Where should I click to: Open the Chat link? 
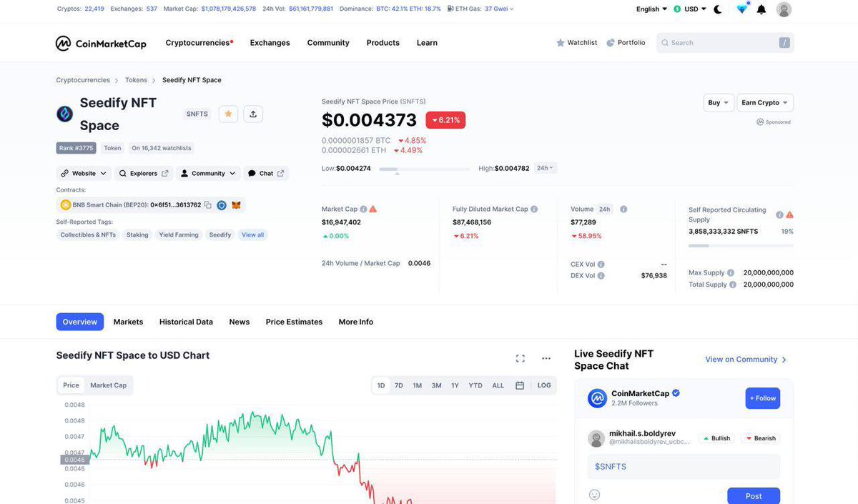[266, 173]
